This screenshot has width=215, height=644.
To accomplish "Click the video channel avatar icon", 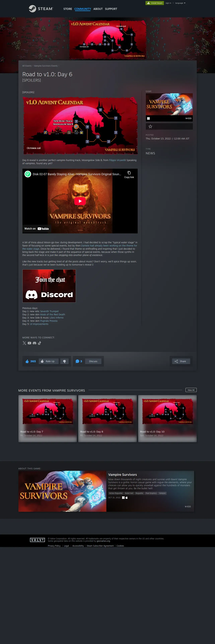I will coord(28,174).
